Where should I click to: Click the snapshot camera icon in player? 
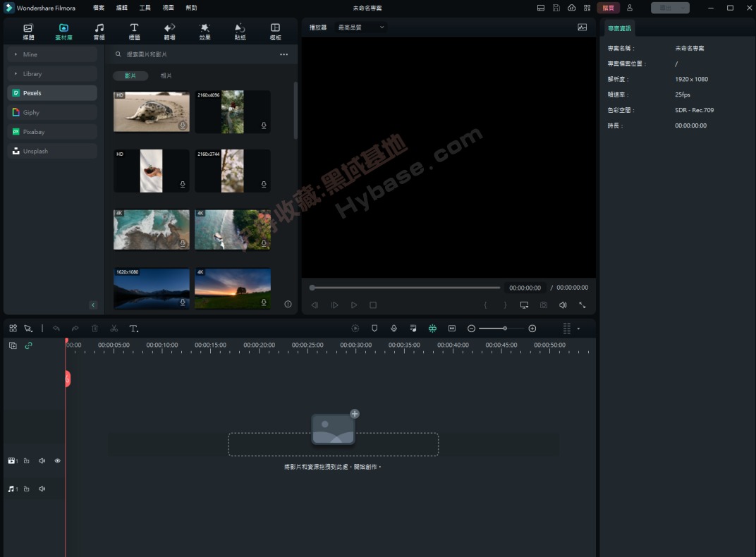[543, 305]
